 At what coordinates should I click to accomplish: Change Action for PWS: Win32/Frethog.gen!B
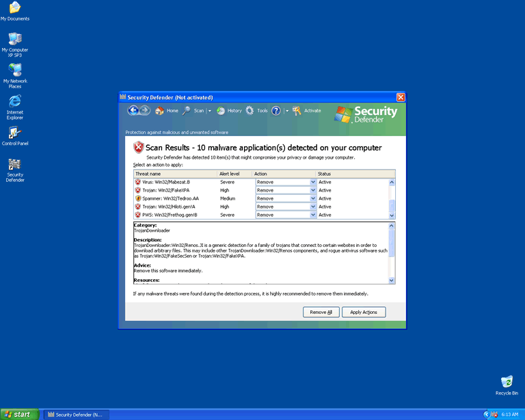[313, 215]
